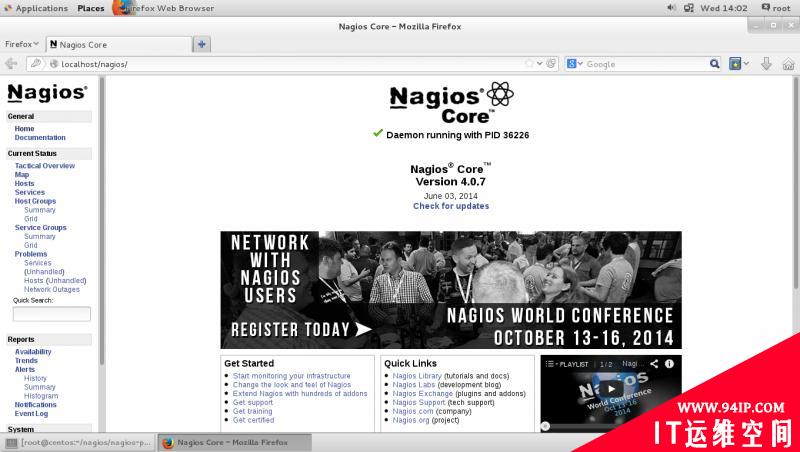Select Nagios Core Firefox taskbar item
This screenshot has width=800, height=452.
tap(234, 442)
